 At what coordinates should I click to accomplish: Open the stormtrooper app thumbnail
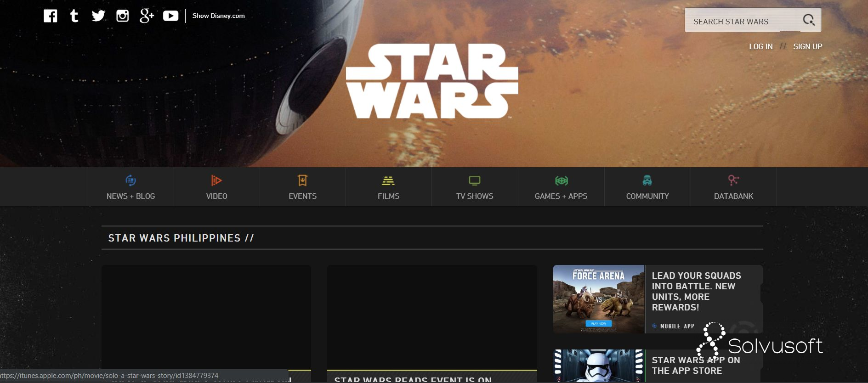[599, 366]
